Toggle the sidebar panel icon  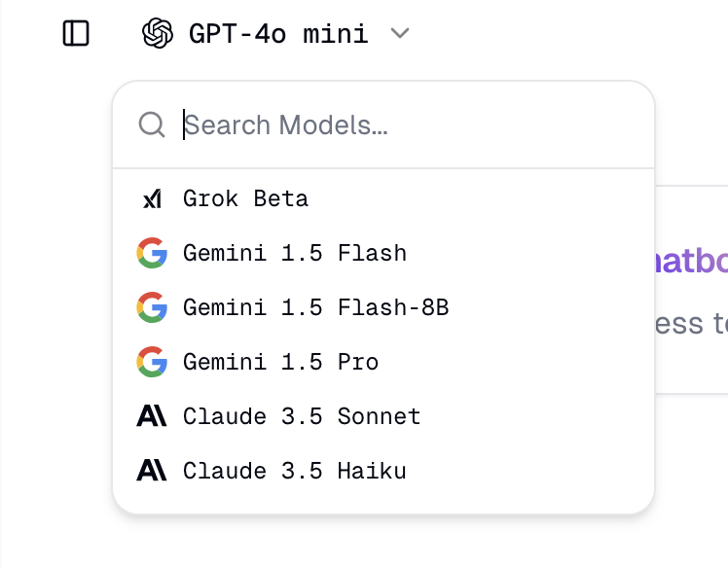tap(76, 34)
